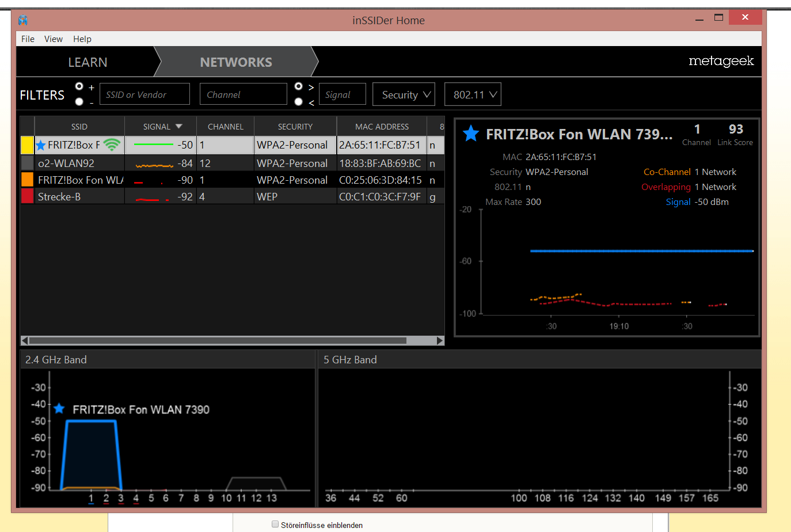Click the FILTERS label
The image size is (791, 532).
point(42,95)
